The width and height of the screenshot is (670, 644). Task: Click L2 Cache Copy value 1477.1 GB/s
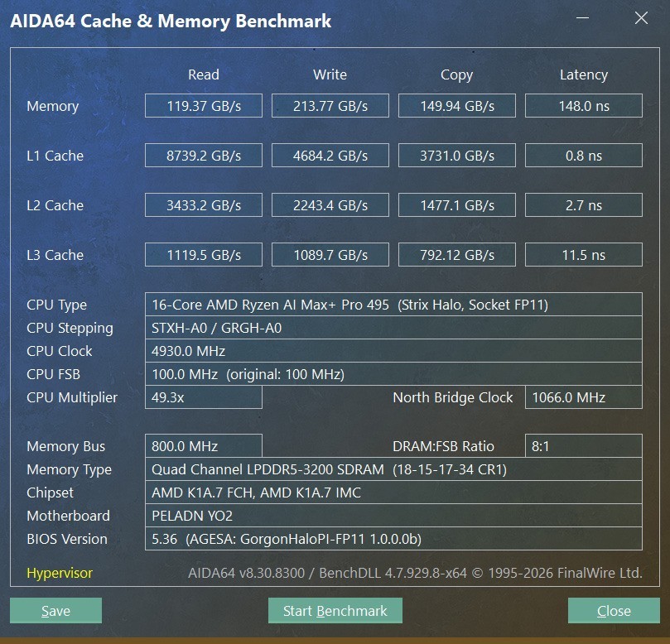tap(457, 205)
